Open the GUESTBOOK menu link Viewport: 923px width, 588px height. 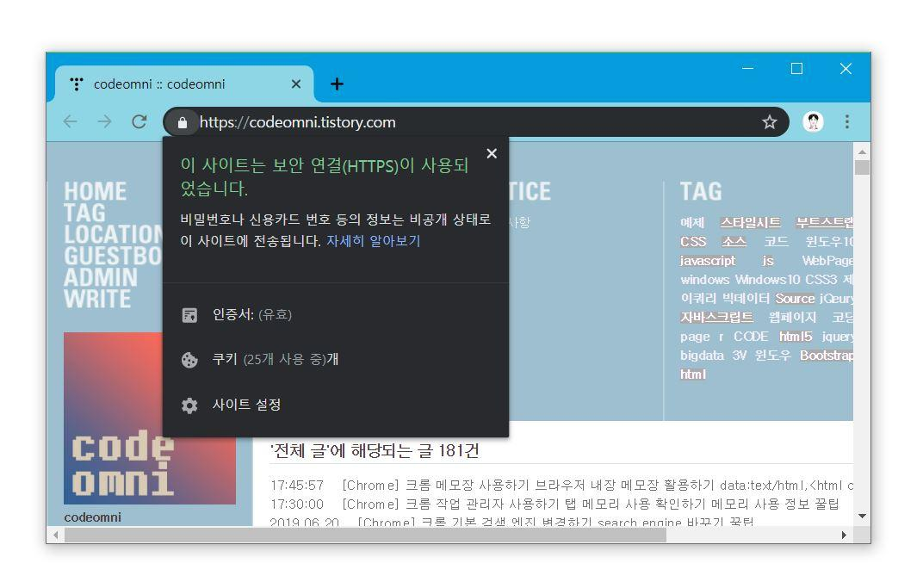[113, 256]
